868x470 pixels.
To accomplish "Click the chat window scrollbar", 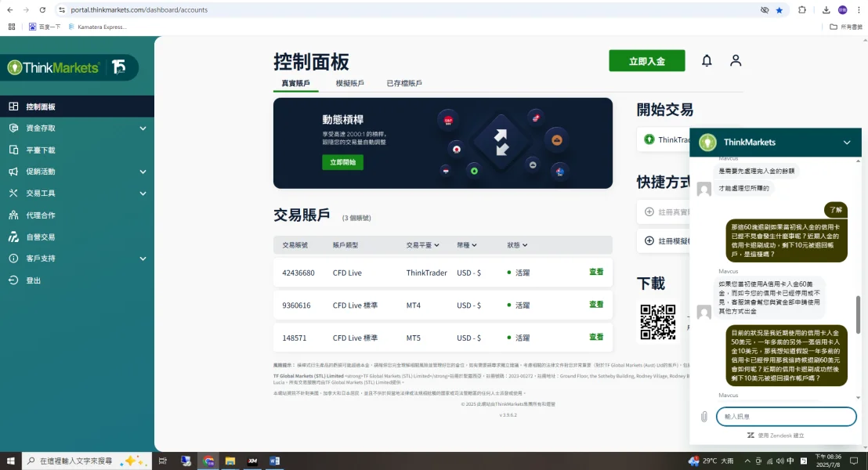I will pos(858,314).
